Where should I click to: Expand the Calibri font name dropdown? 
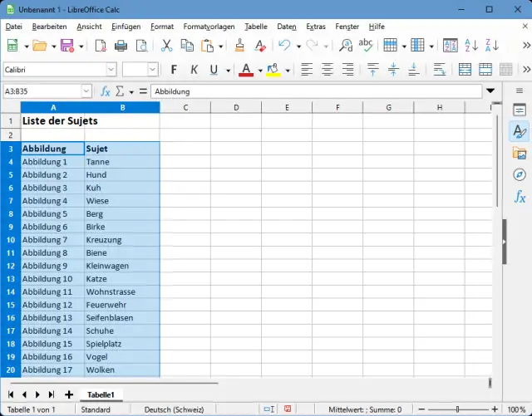coord(111,70)
